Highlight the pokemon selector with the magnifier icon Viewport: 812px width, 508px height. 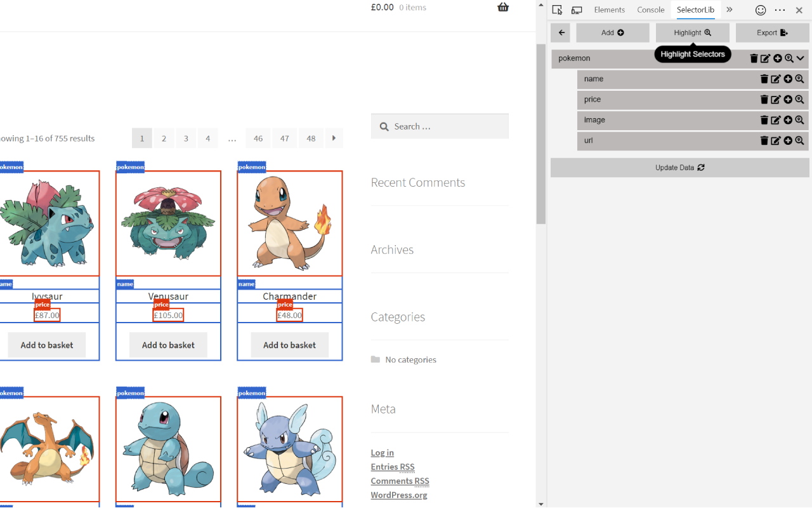coord(789,58)
